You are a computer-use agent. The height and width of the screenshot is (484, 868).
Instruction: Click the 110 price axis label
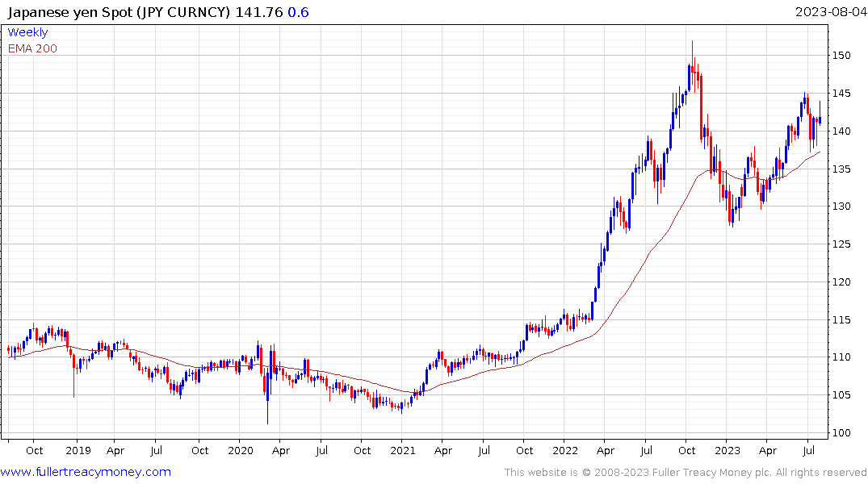point(841,357)
